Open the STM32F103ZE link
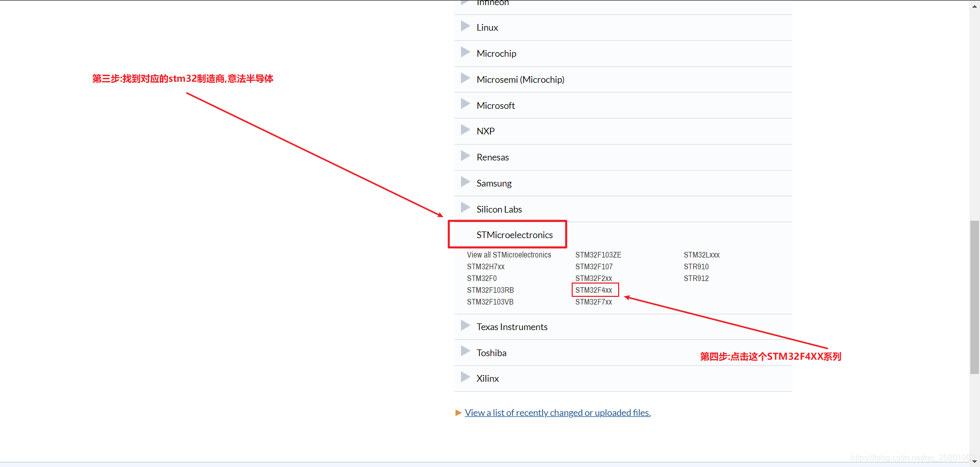Image resolution: width=980 pixels, height=467 pixels. point(598,255)
